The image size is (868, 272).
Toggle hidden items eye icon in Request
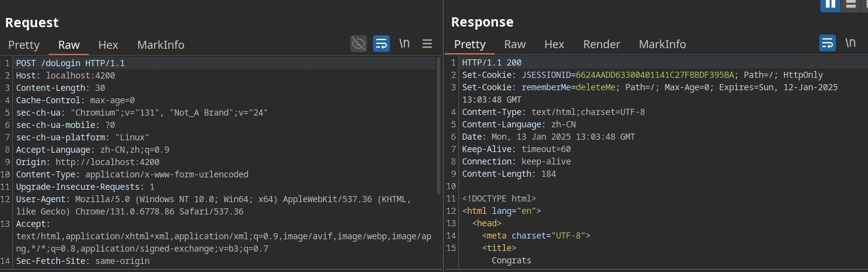pos(358,43)
